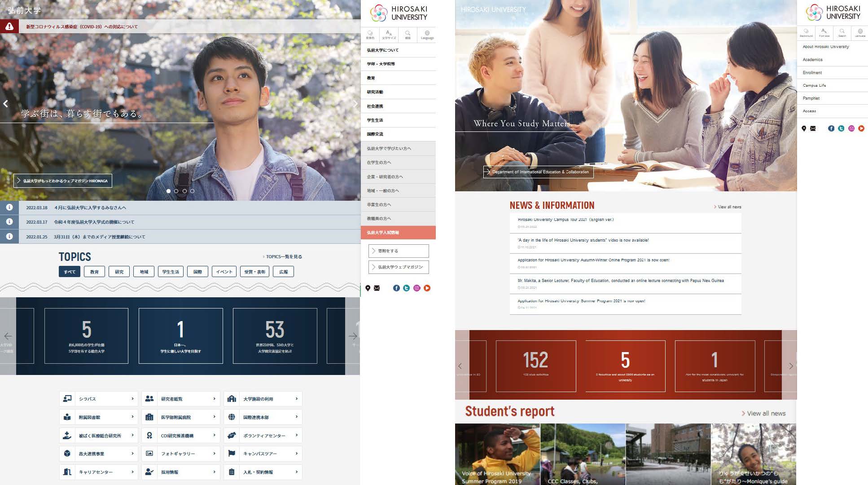
Task: Open 国際交流 menu item
Action: 399,134
